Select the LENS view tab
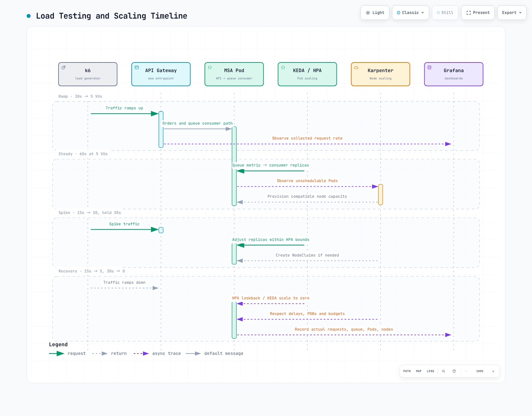Image resolution: width=532 pixels, height=416 pixels. 431,371
